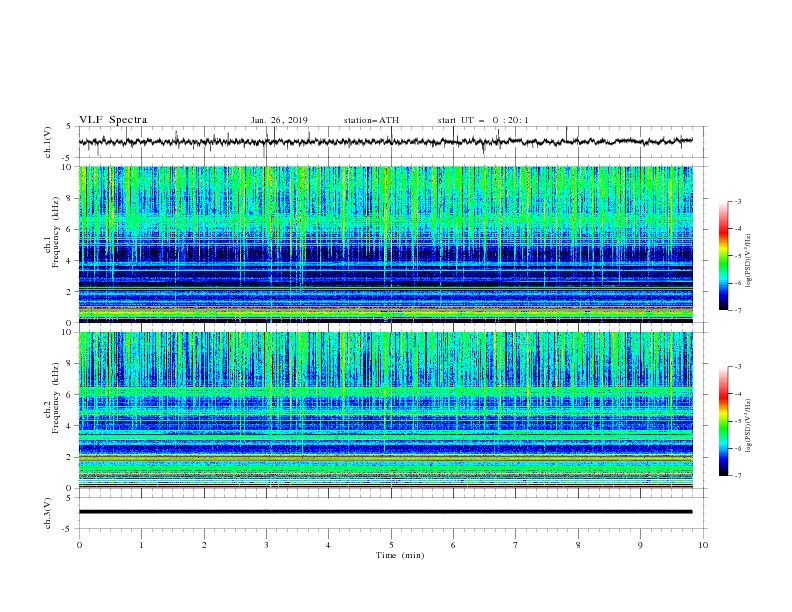This screenshot has height=612, width=792.
Task: Click the "station=ATH" label
Action: (x=371, y=120)
